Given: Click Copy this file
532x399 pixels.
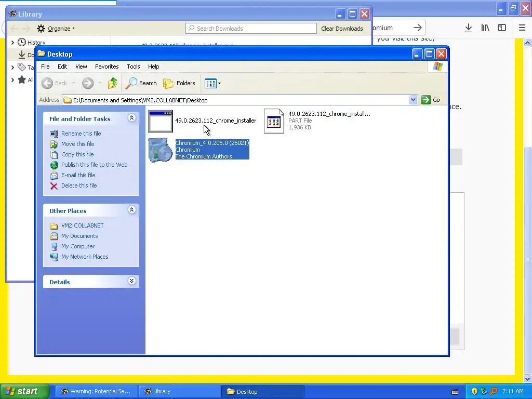Looking at the screenshot, I should click(x=77, y=154).
